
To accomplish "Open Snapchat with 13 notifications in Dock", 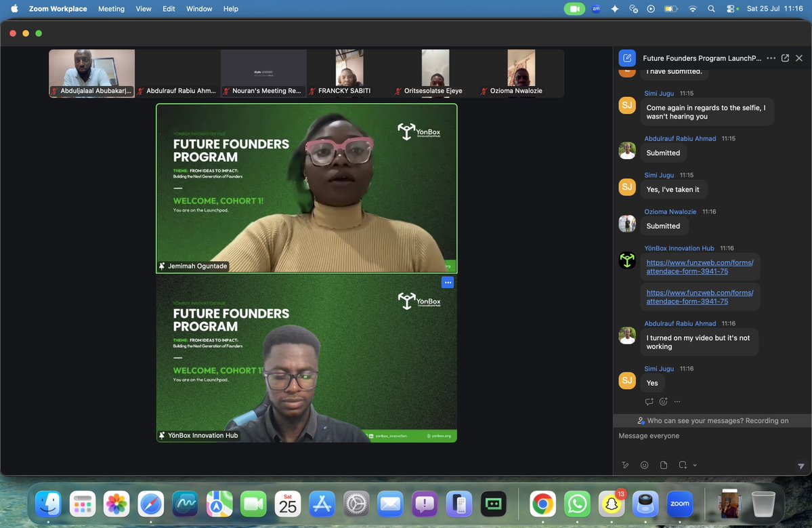I will (612, 504).
